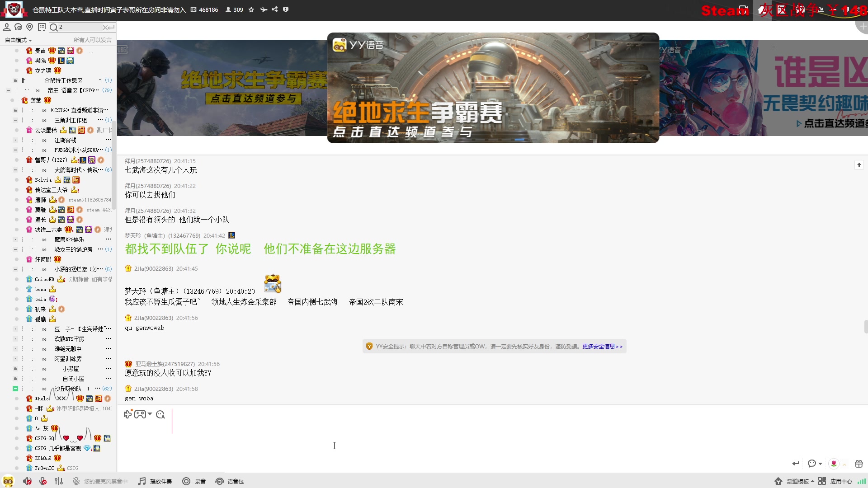Screen dimensions: 868x488
Task: Send message with the return arrow icon
Action: coord(796,464)
